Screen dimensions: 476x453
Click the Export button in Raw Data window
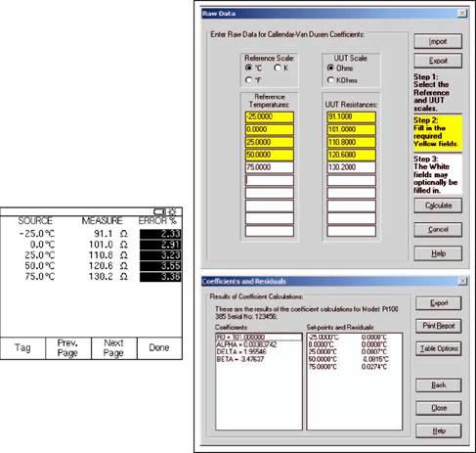coord(438,61)
